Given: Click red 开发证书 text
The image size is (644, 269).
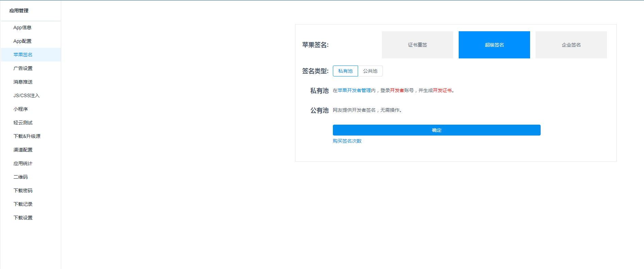Looking at the screenshot, I should pyautogui.click(x=442, y=90).
